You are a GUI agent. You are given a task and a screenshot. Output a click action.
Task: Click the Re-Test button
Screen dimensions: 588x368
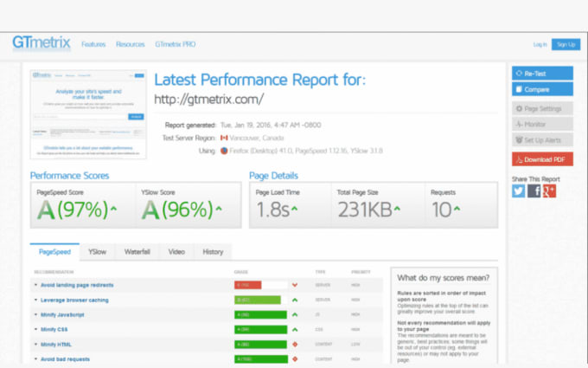point(542,74)
